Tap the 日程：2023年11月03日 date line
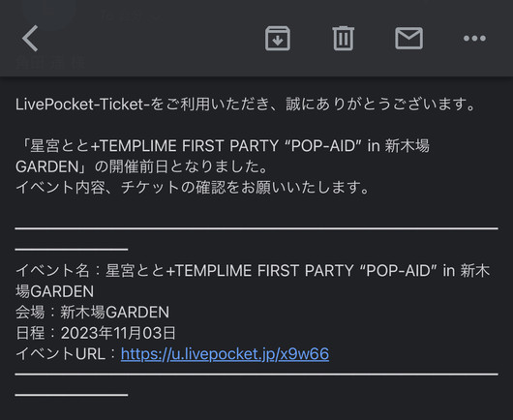Screen dimensions: 513x420 [x=96, y=333]
